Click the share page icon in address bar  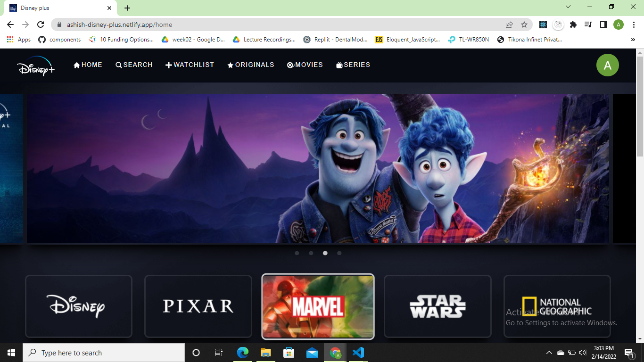point(509,25)
